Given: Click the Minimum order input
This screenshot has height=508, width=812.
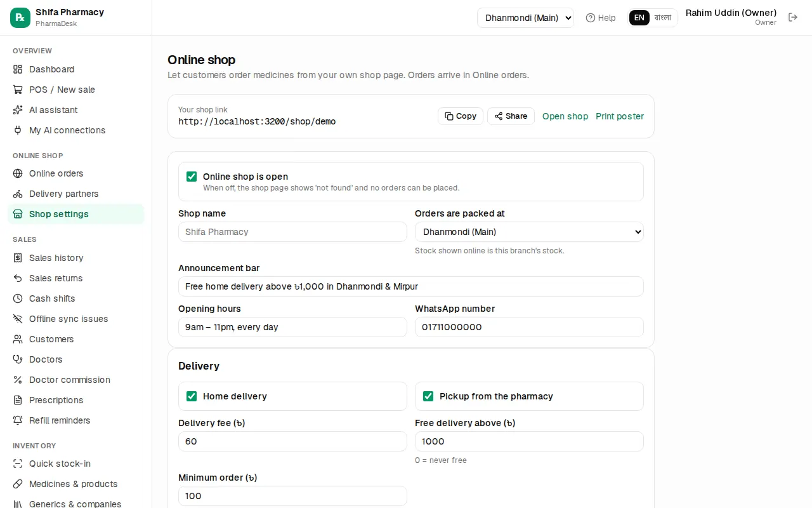Looking at the screenshot, I should tap(292, 496).
